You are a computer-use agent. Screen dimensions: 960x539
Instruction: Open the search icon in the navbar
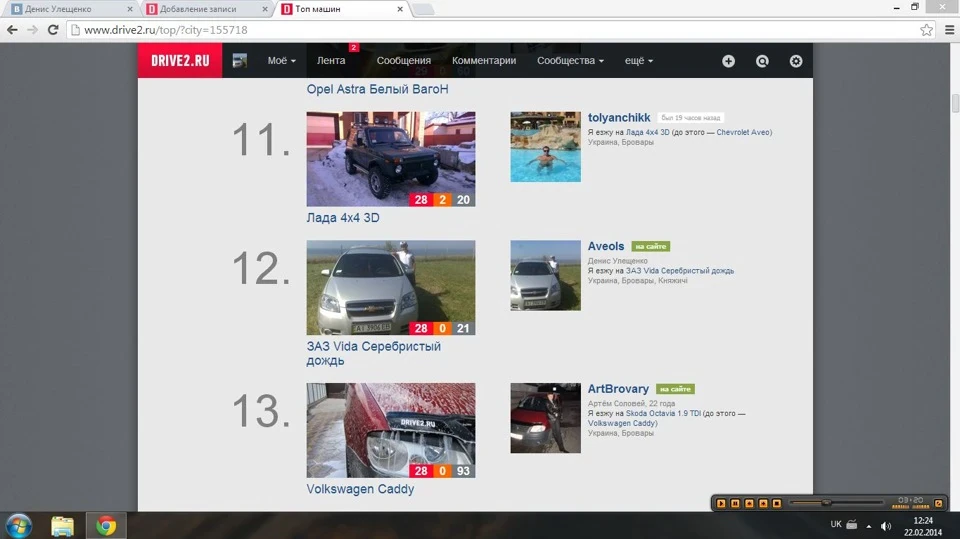(762, 61)
